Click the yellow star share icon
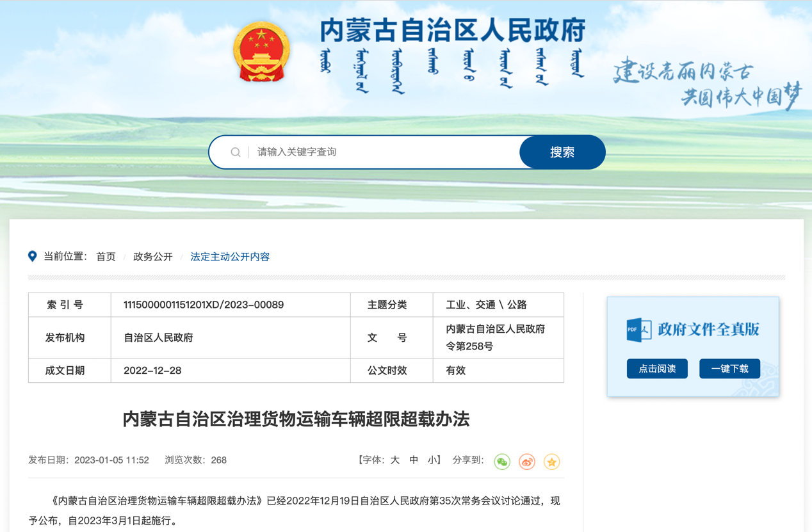812x532 pixels. tap(551, 462)
